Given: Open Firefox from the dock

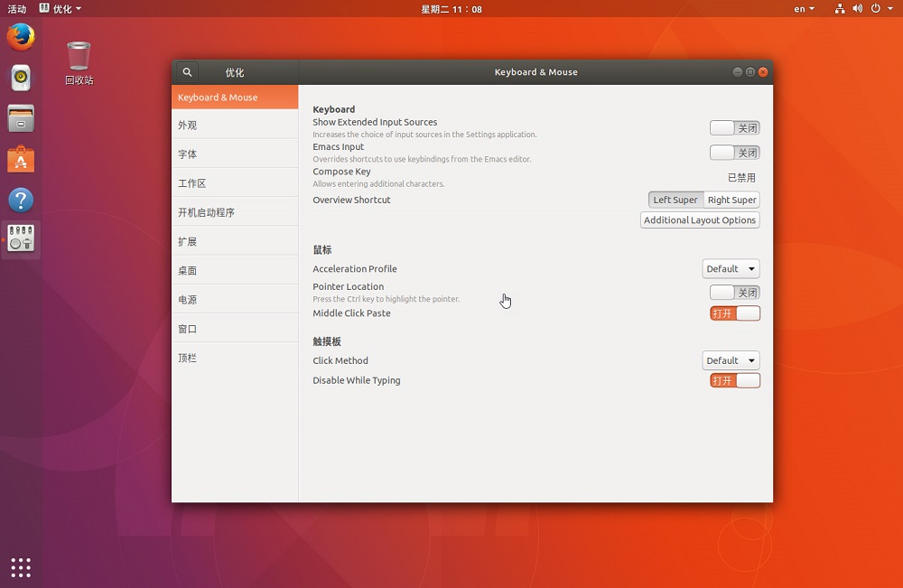Looking at the screenshot, I should coord(21,37).
